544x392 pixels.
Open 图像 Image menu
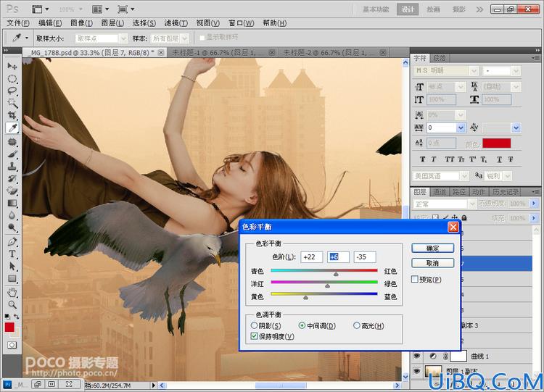(x=81, y=23)
